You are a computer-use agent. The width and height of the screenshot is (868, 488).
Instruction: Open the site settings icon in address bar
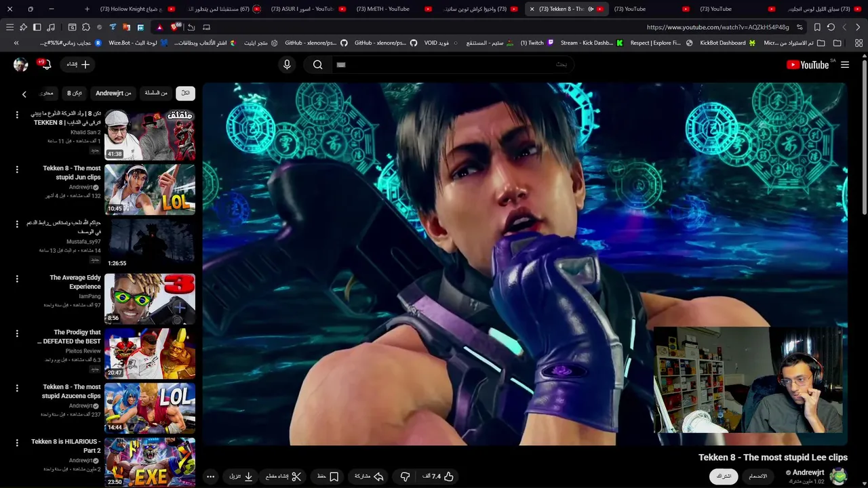pos(800,27)
